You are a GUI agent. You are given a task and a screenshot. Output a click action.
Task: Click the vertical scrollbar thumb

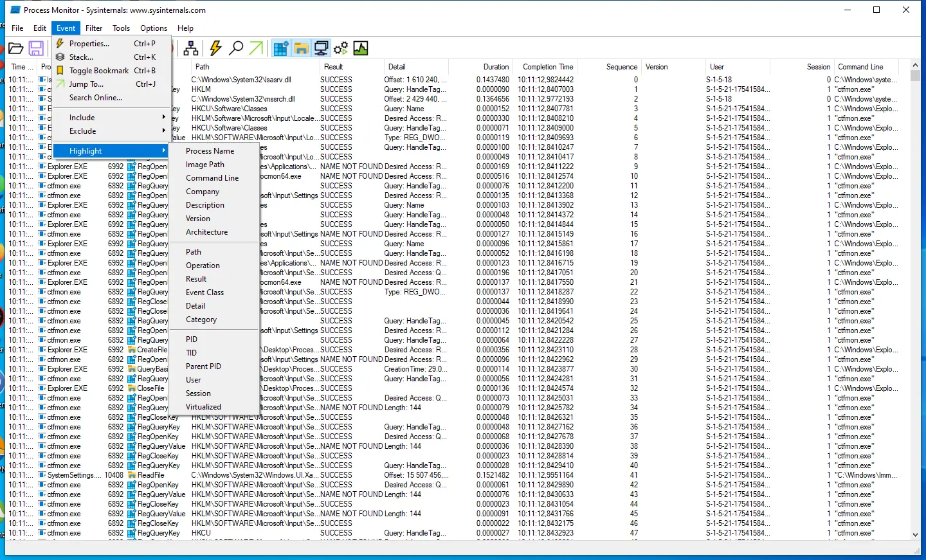pos(915,76)
